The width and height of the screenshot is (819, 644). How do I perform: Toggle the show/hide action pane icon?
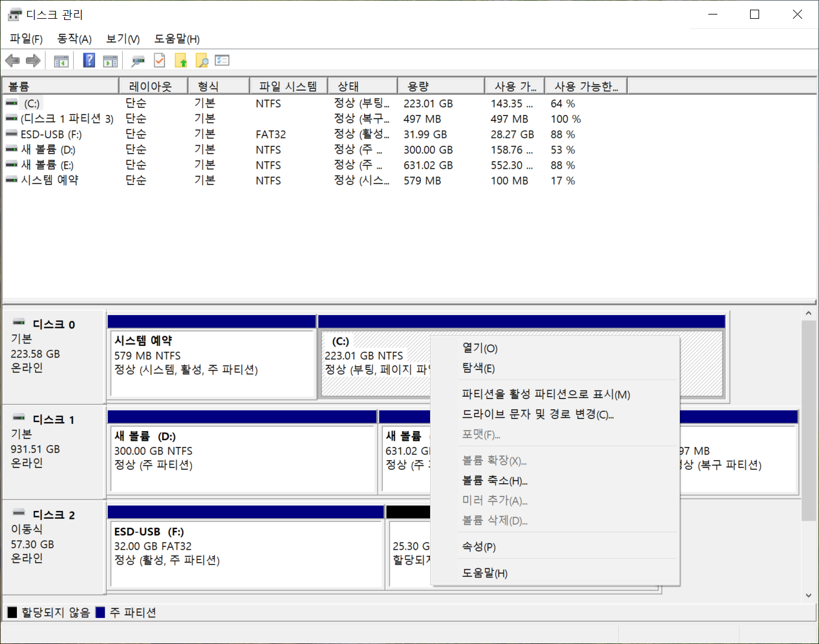pyautogui.click(x=111, y=60)
